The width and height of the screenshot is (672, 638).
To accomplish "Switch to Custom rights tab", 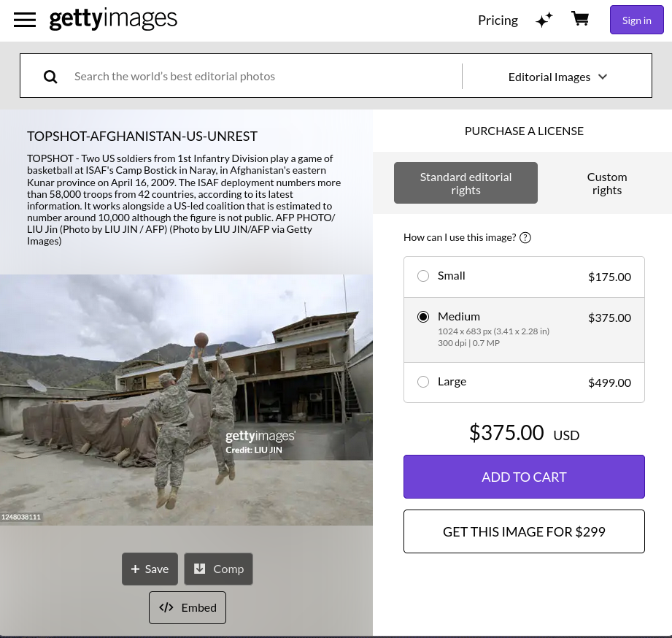I will point(606,182).
